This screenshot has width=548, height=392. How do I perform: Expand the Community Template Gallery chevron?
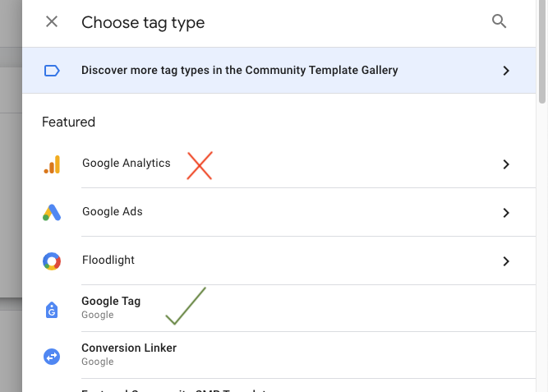(x=506, y=71)
